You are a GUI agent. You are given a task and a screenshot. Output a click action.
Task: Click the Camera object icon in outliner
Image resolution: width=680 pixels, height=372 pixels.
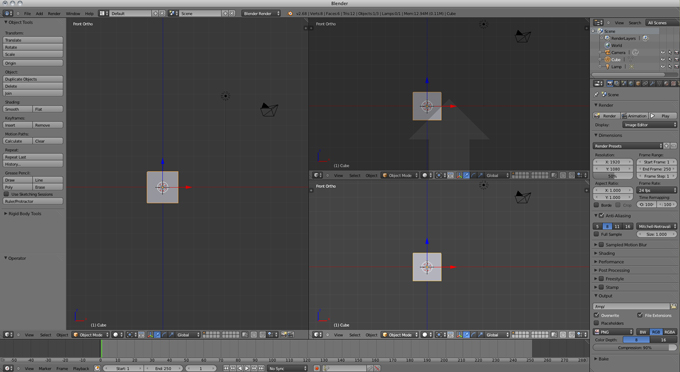pyautogui.click(x=608, y=52)
